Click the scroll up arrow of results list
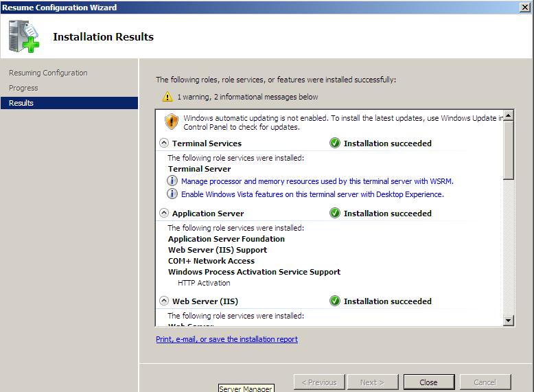 pyautogui.click(x=508, y=115)
